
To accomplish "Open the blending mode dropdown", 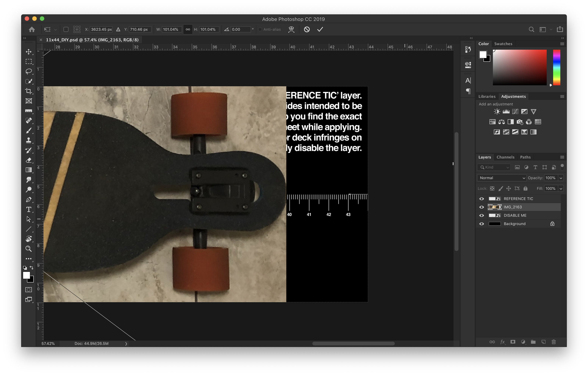I will click(x=500, y=178).
